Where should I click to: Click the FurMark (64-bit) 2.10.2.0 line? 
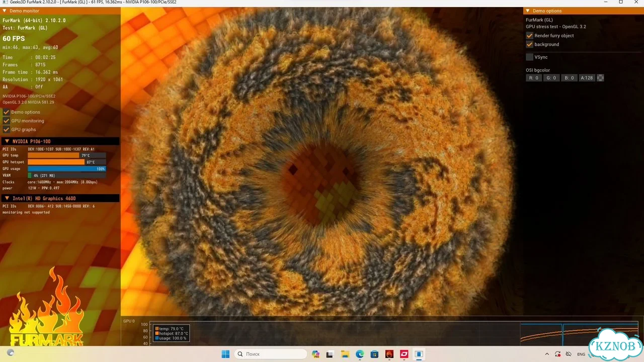34,21
